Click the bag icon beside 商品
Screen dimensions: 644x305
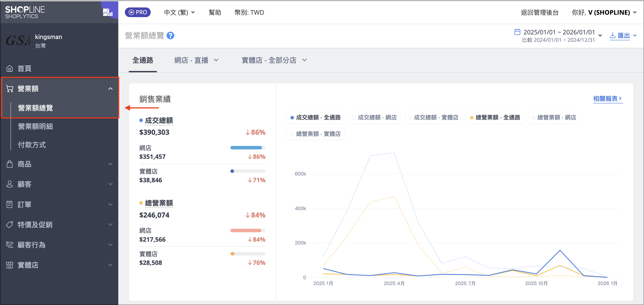coord(9,164)
